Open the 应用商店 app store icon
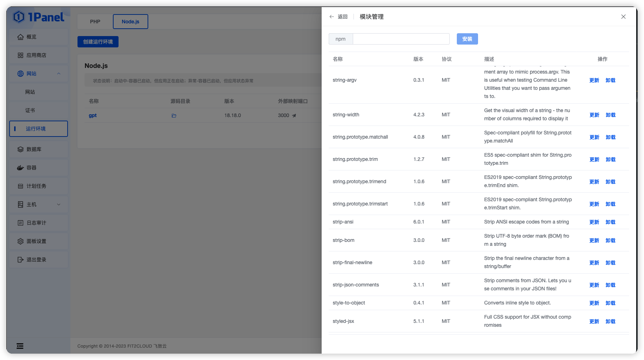Screen dimensions: 644x360 click(21, 55)
